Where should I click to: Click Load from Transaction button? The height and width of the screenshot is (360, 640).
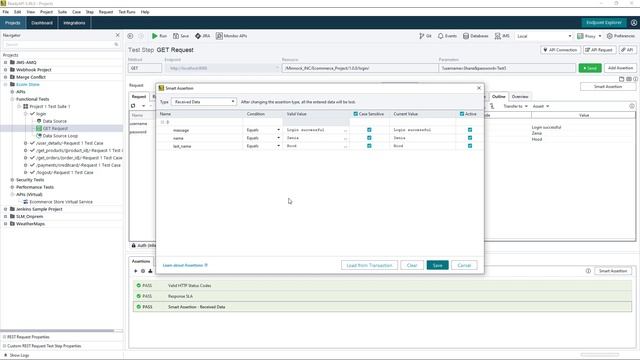pyautogui.click(x=369, y=265)
